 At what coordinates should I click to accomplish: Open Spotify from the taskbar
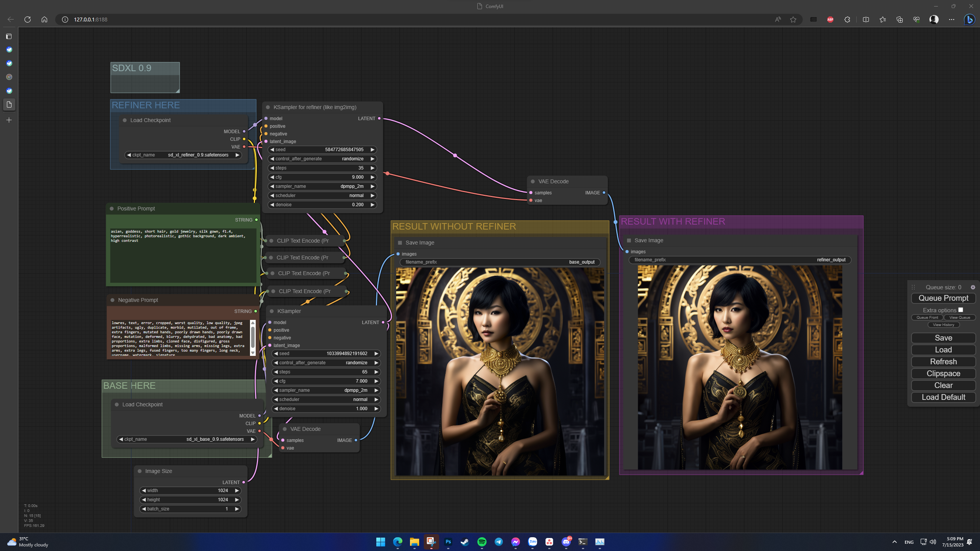pyautogui.click(x=482, y=542)
